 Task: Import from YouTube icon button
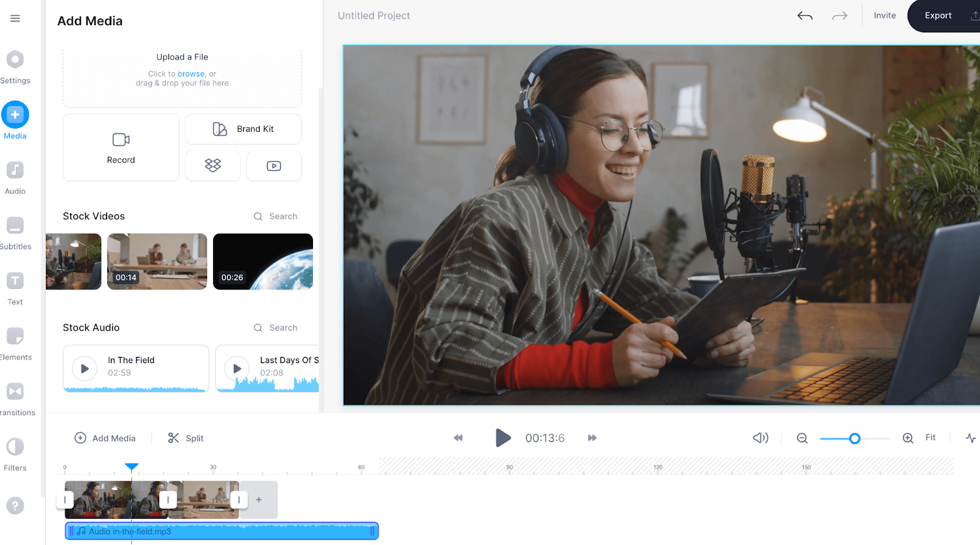(274, 165)
